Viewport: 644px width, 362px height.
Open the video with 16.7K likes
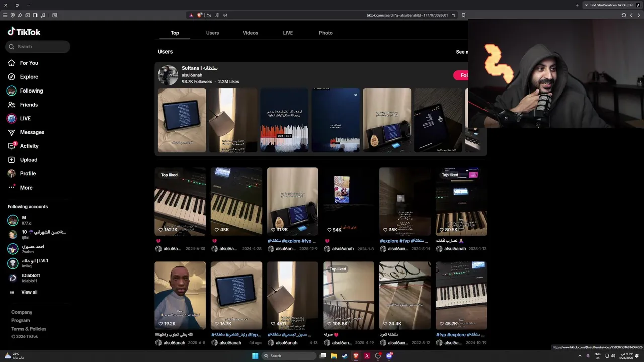point(236,296)
